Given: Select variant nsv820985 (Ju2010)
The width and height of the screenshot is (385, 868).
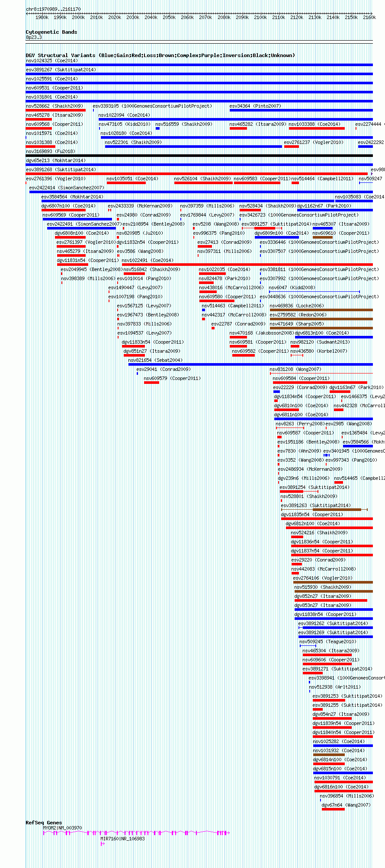Looking at the screenshot, I should pos(140,233).
